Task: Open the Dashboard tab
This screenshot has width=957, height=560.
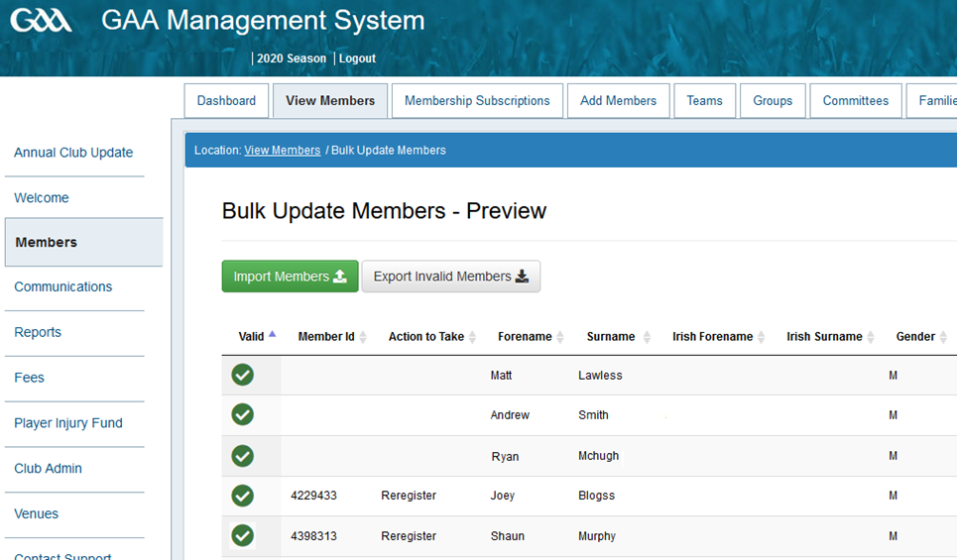Action: click(x=226, y=101)
